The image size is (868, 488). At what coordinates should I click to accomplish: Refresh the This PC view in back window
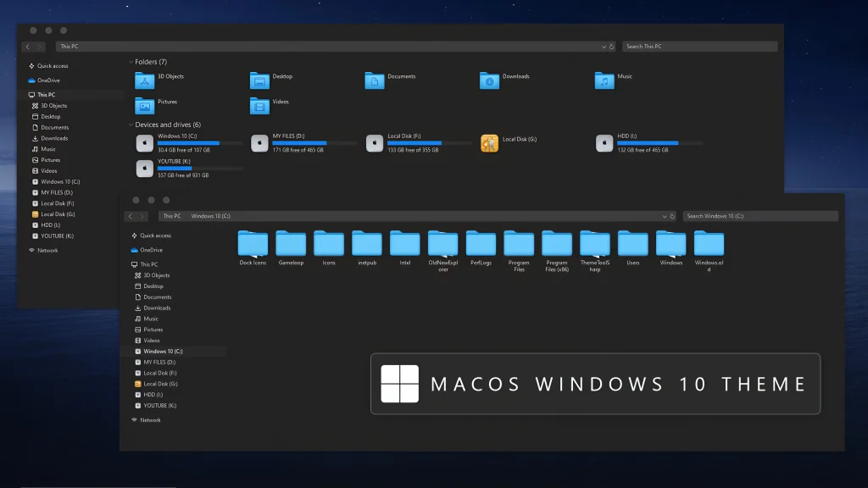click(612, 47)
